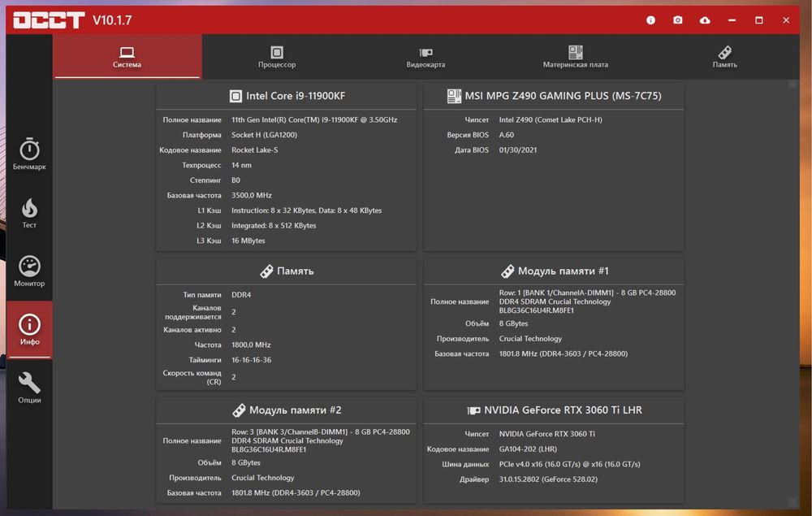
Task: Click the 16 MBytes L3 cache value
Action: tap(248, 241)
